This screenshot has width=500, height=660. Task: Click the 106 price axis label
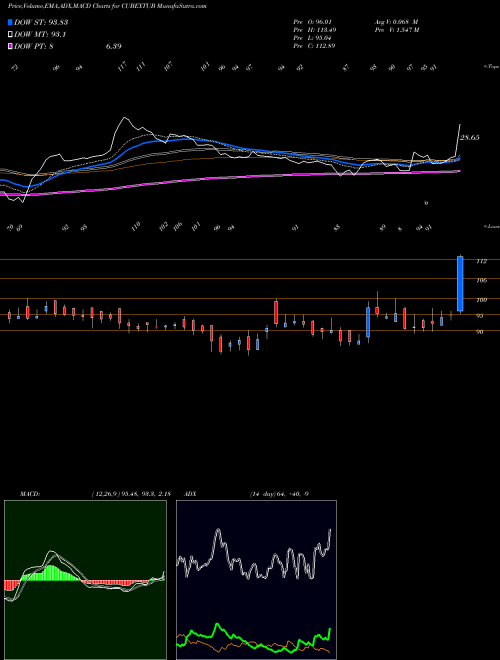point(481,280)
